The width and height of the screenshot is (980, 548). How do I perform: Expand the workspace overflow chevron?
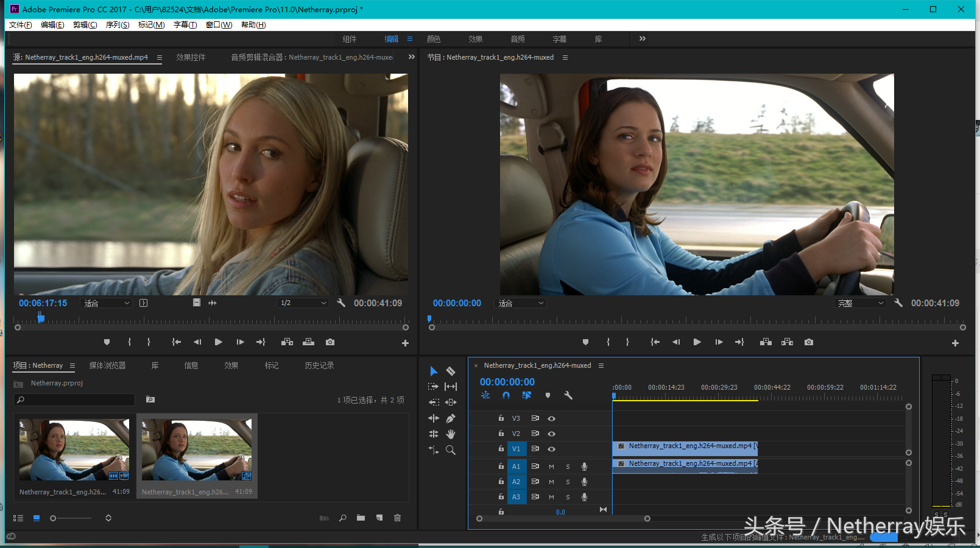point(642,38)
